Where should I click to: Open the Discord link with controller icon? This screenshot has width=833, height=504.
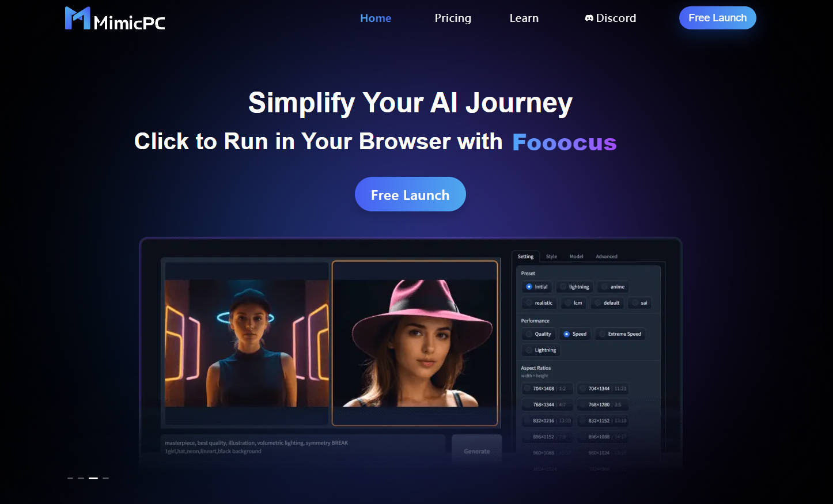click(x=611, y=18)
